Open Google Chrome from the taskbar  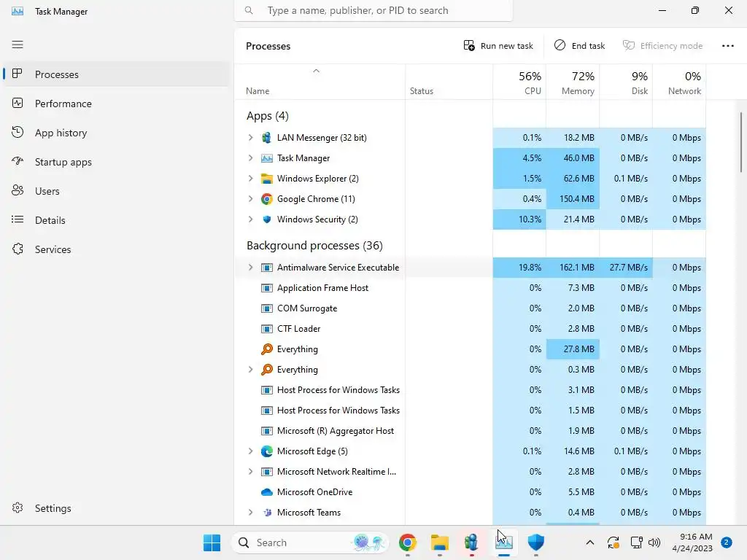(x=407, y=542)
